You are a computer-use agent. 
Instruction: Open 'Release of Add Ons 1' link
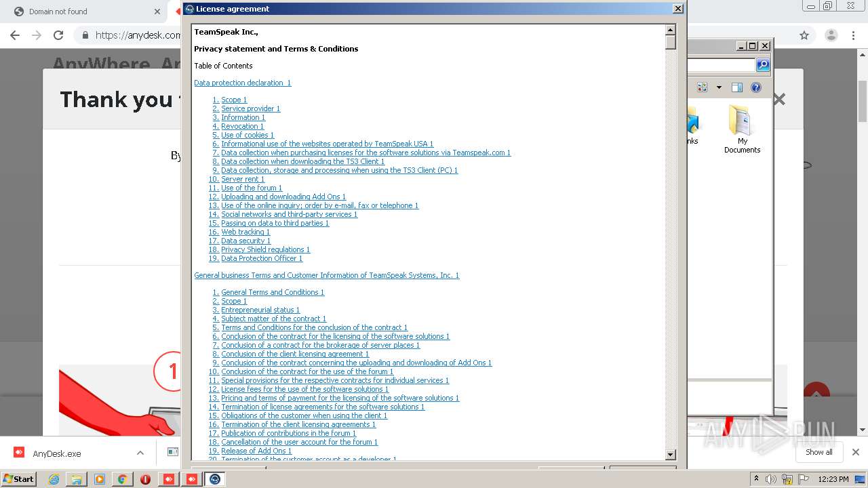pyautogui.click(x=256, y=451)
